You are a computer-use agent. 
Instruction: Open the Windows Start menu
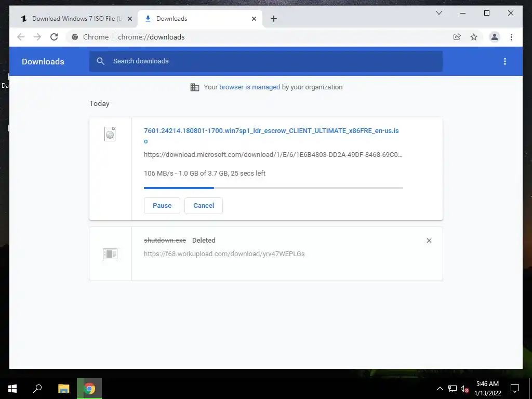(12, 389)
